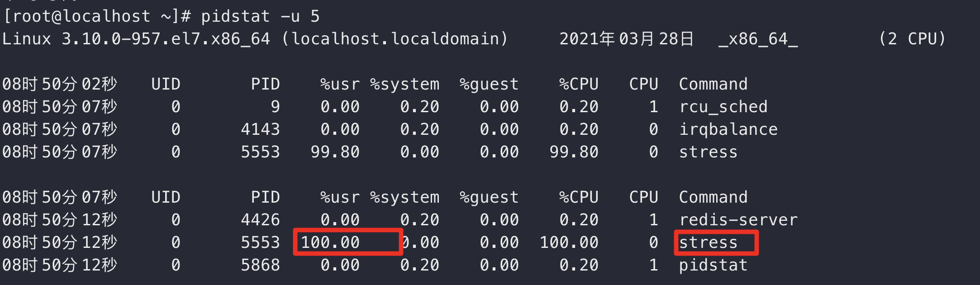Click second '%system' column header
The image size is (980, 285).
point(405,198)
